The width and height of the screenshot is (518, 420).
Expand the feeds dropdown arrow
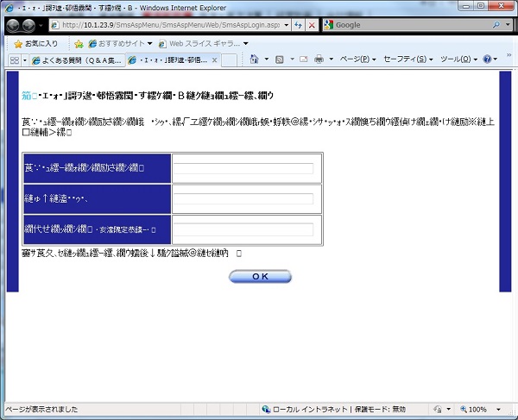pos(292,60)
